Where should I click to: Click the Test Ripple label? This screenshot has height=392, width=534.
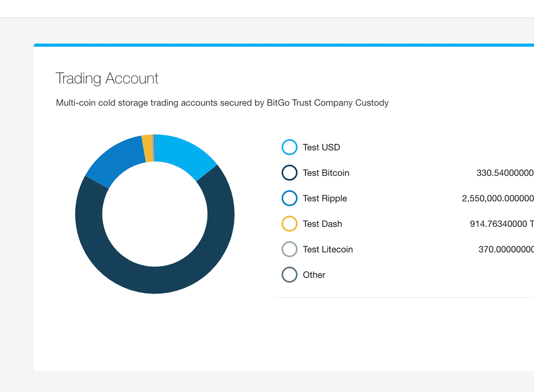coord(325,198)
